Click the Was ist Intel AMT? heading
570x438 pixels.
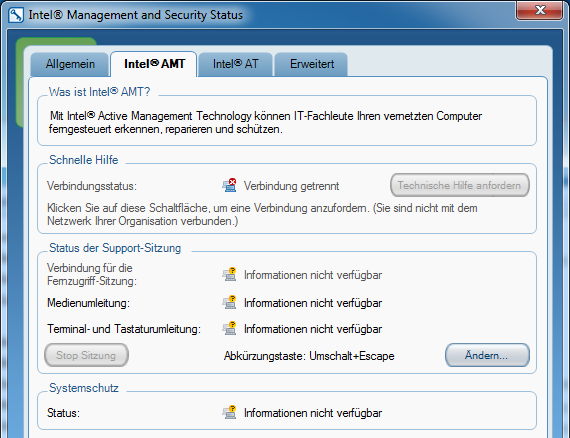[x=99, y=92]
